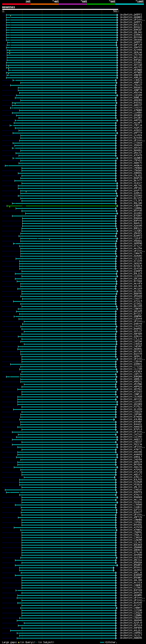Select the UniRef100_C5X768 label
The width and height of the screenshot is (146, 644).
pos(131,55)
